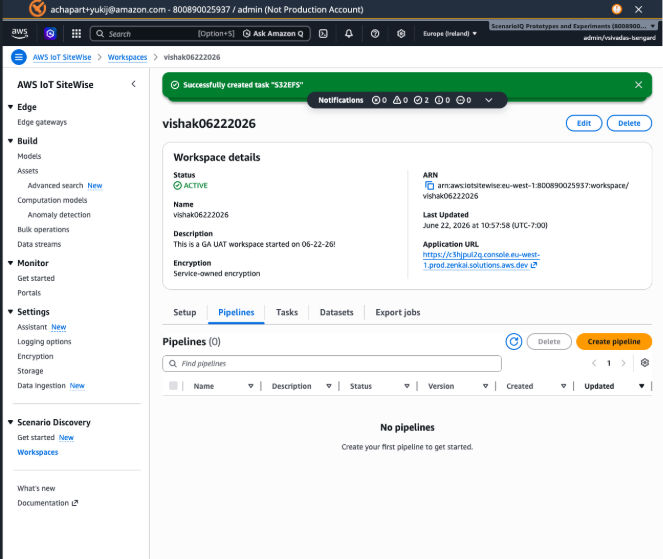Image resolution: width=663 pixels, height=559 pixels.
Task: Open the notifications bell
Action: 349,33
